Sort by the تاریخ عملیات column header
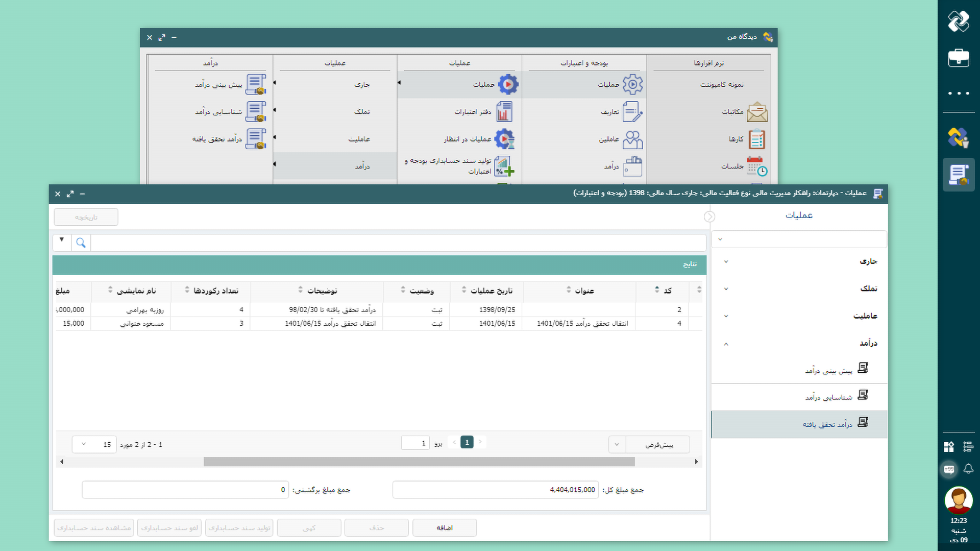The width and height of the screenshot is (980, 551). [x=490, y=290]
